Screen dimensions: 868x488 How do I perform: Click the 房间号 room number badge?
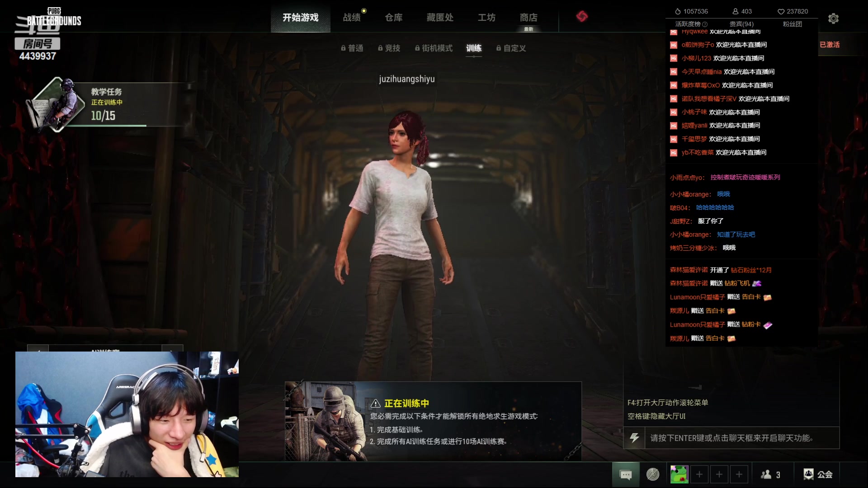tap(38, 44)
